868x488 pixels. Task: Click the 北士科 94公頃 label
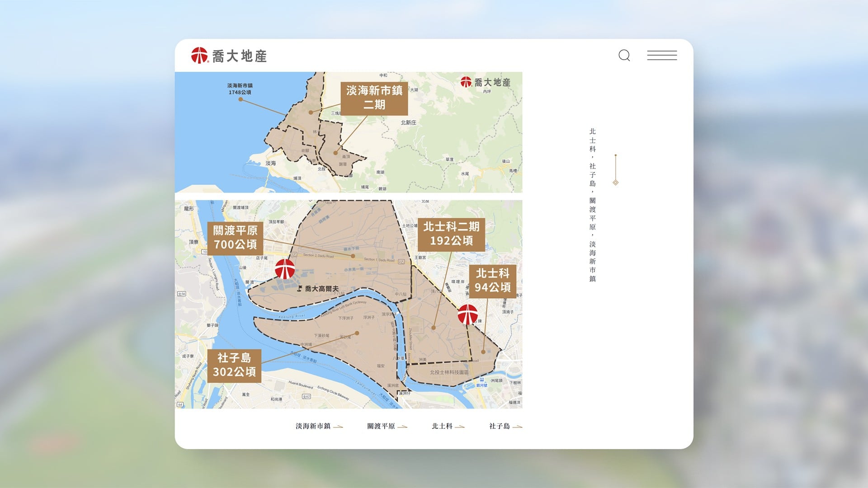pyautogui.click(x=492, y=281)
